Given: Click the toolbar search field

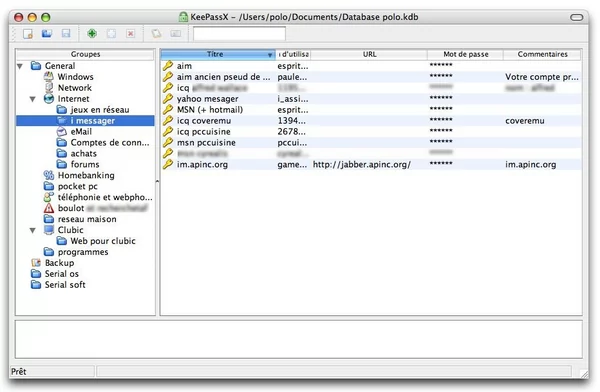Looking at the screenshot, I should coord(239,34).
